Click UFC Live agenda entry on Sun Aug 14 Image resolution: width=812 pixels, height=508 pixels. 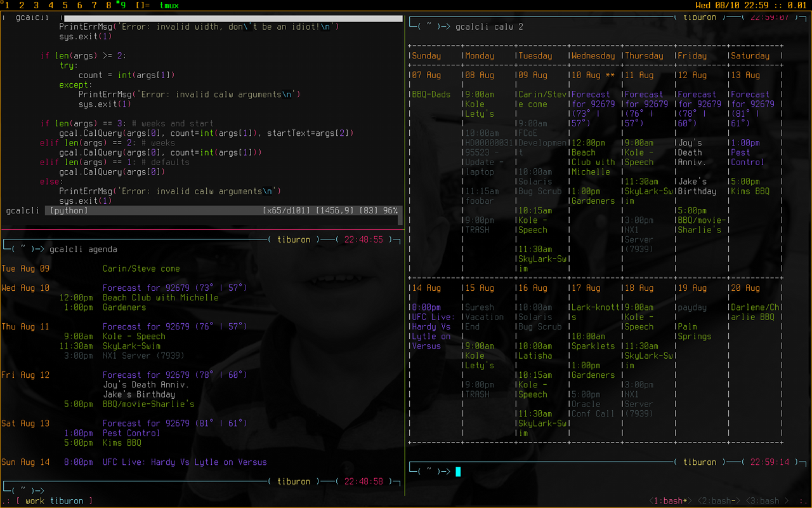[185, 462]
